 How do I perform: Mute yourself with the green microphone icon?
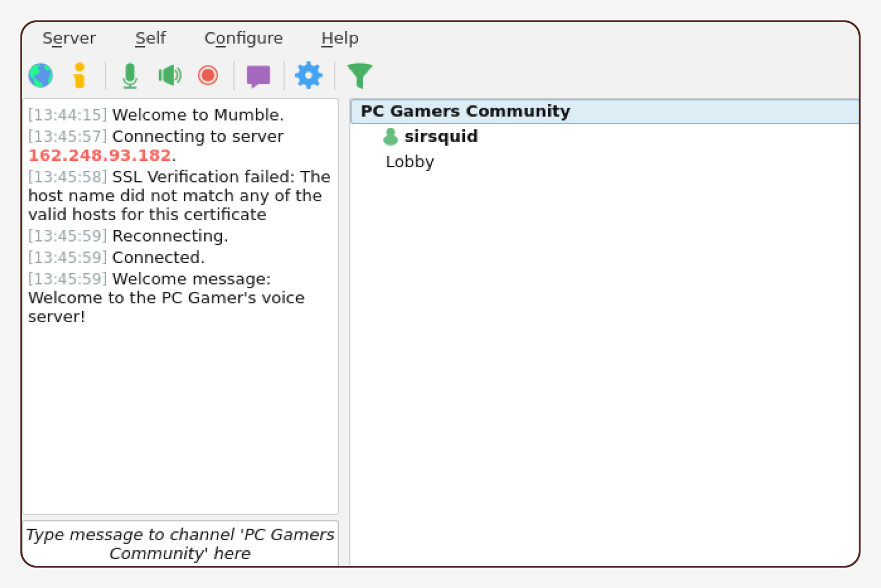tap(130, 75)
